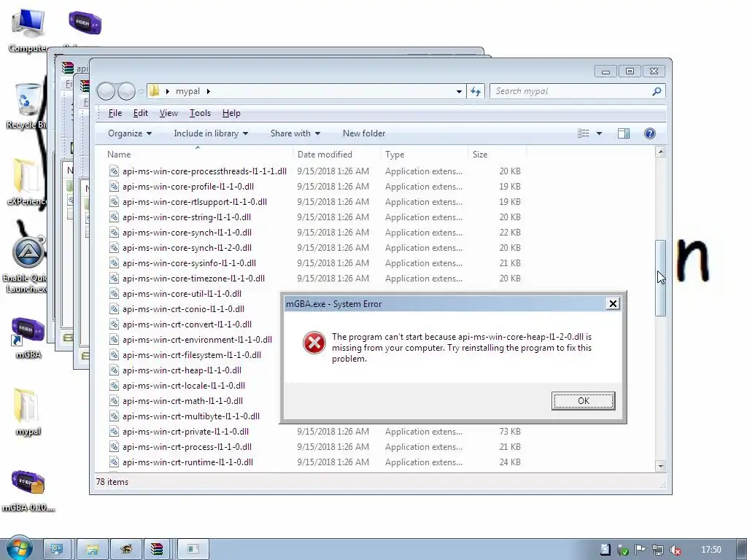Expand the Organize dropdown
The width and height of the screenshot is (747, 560).
[x=130, y=133]
